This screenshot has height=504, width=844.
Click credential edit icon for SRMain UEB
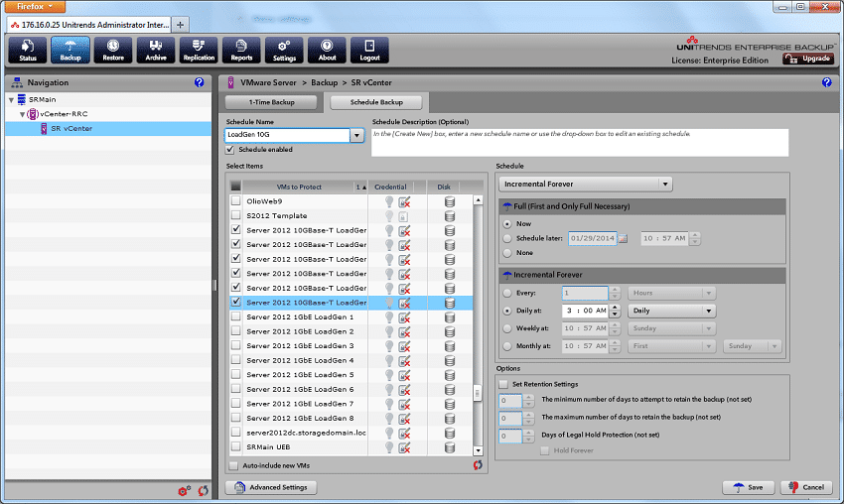[404, 447]
